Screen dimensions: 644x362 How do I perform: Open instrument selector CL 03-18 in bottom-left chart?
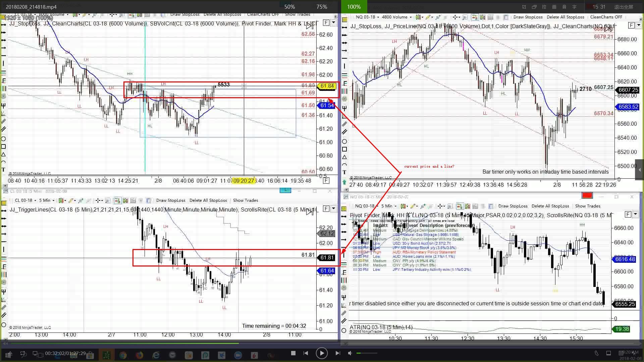25,200
